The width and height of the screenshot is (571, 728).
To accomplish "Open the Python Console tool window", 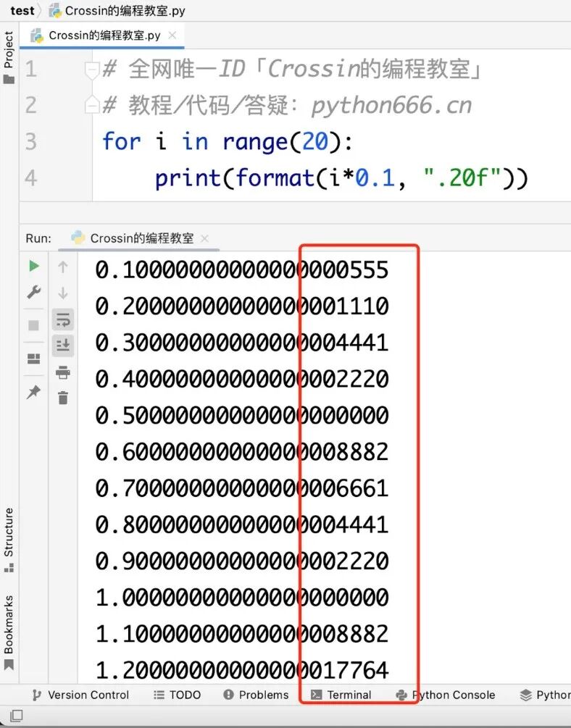I will [x=445, y=695].
